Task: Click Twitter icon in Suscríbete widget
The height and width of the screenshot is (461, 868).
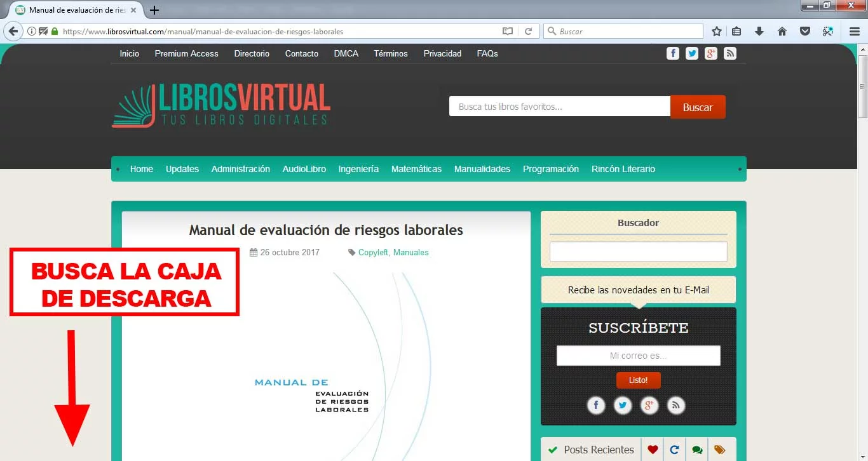Action: [623, 405]
